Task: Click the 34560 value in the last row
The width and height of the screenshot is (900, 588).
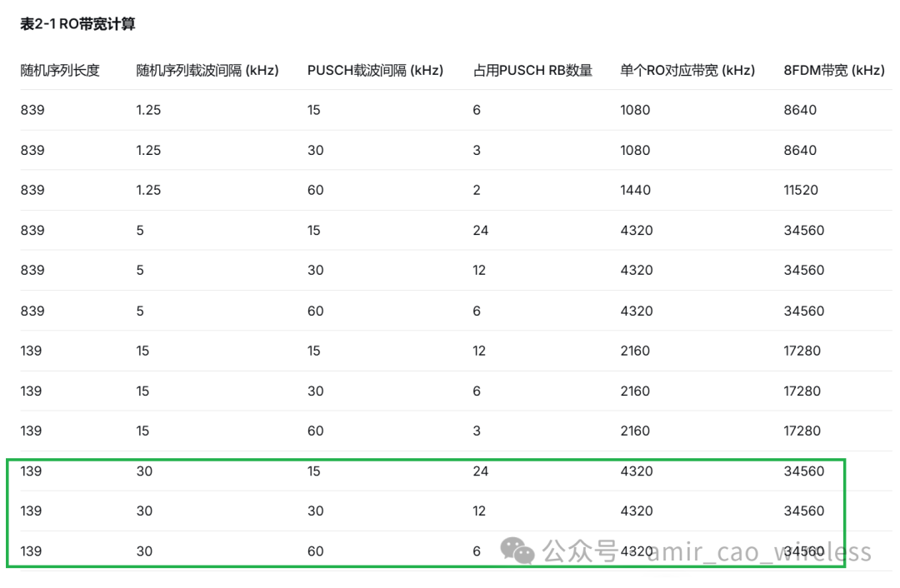Action: 803,551
